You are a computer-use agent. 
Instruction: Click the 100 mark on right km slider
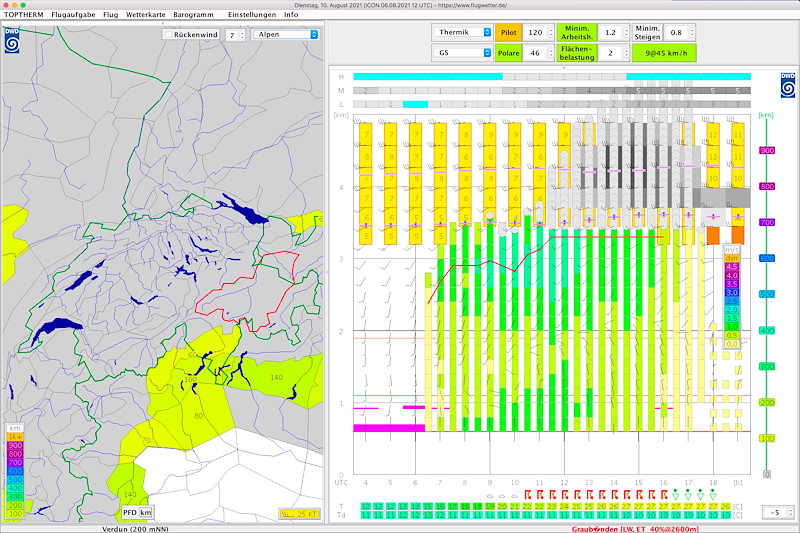tap(767, 438)
